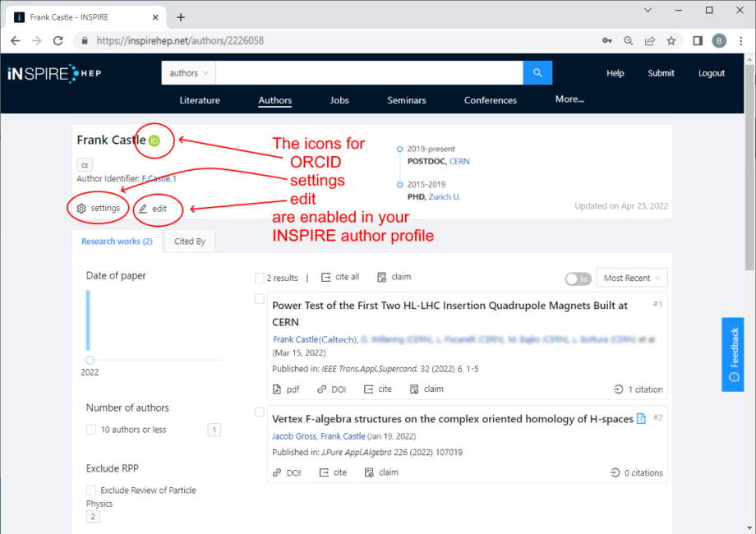The image size is (756, 534).
Task: Open the Zurich U. link
Action: point(445,196)
